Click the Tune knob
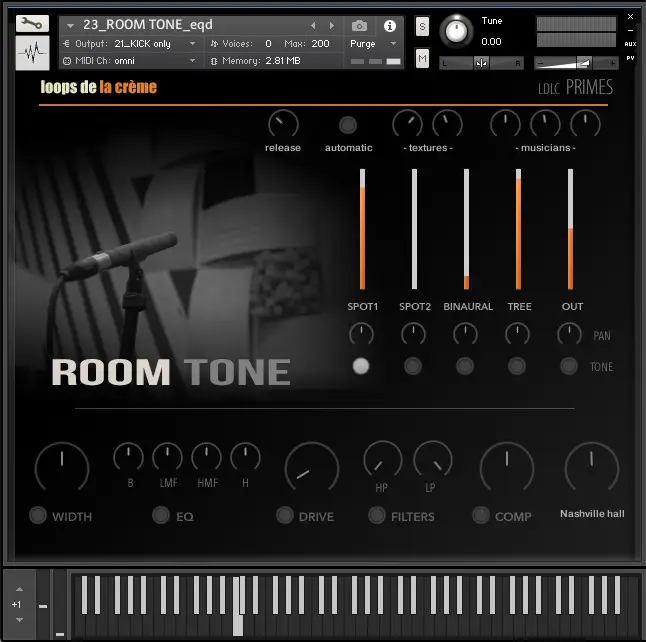Viewport: 646px width, 642px height. click(x=456, y=31)
